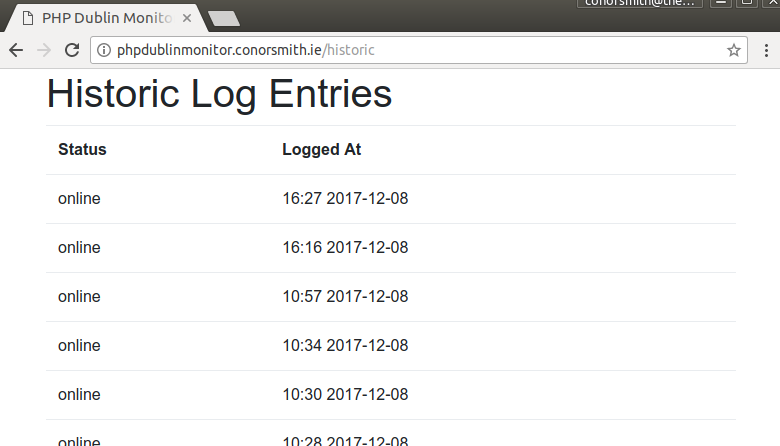Open the Chrome three-dot menu
780x446 pixels.
pyautogui.click(x=766, y=50)
